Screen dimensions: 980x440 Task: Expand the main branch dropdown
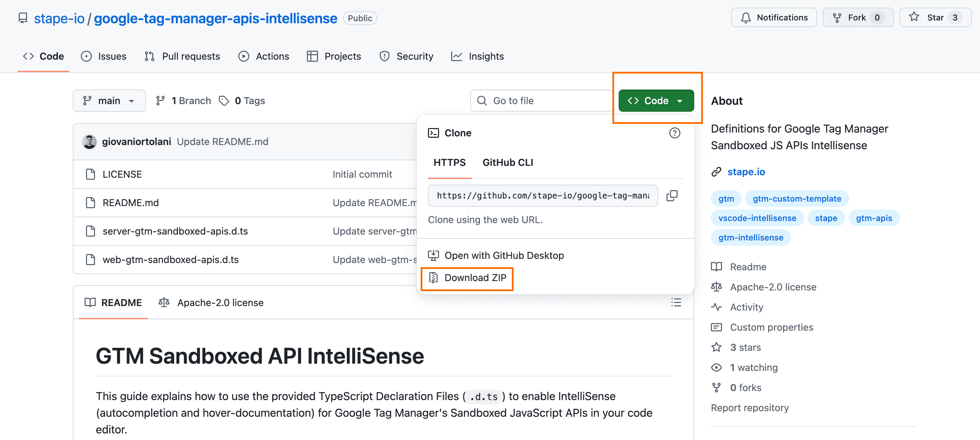click(x=109, y=101)
